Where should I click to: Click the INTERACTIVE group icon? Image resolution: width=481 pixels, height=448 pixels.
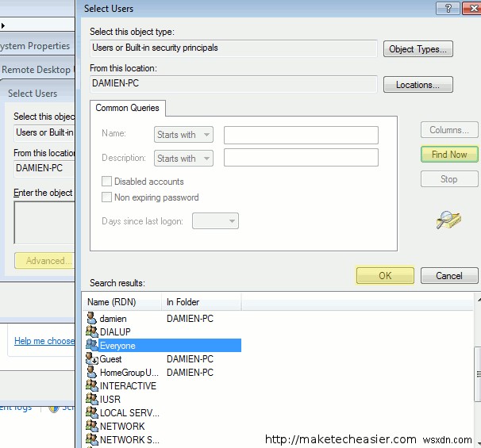(x=92, y=385)
